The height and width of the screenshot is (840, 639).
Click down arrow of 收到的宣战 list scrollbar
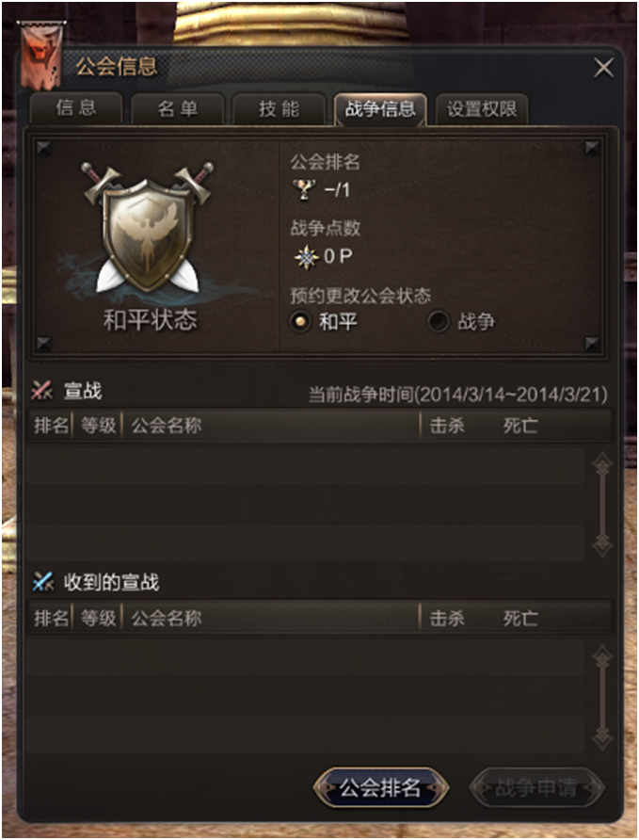click(x=602, y=737)
